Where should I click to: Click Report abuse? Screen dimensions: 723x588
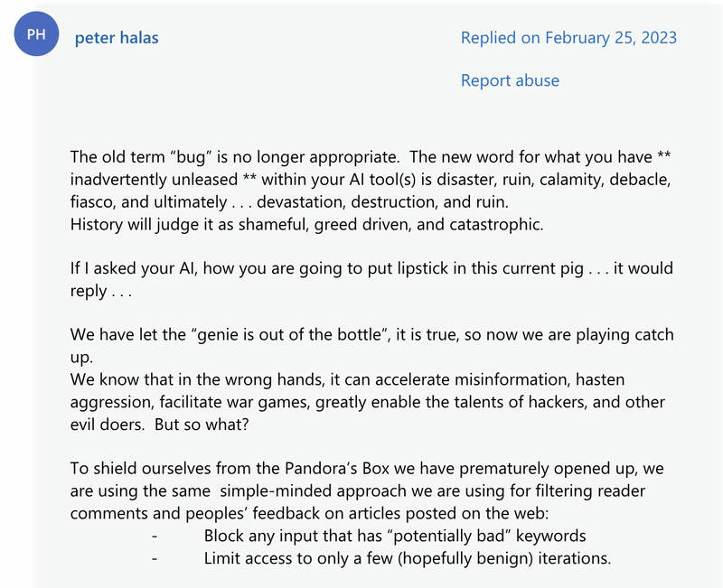(510, 80)
